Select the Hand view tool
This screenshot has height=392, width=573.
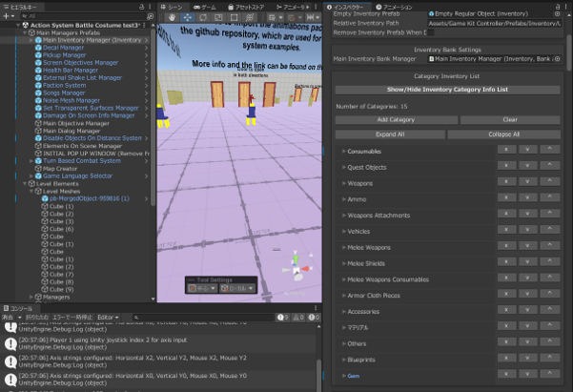click(172, 17)
